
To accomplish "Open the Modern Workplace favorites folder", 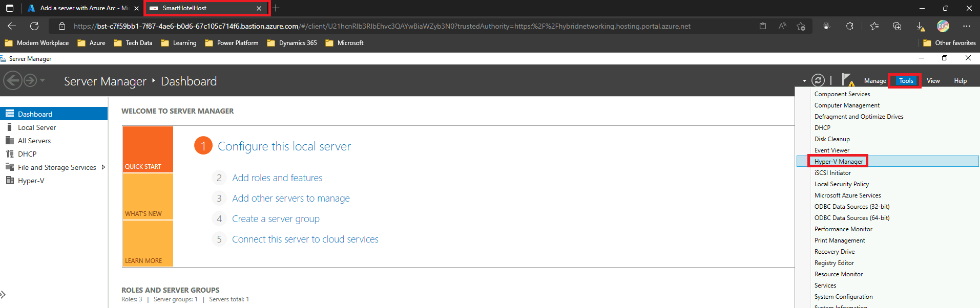I will (x=37, y=43).
